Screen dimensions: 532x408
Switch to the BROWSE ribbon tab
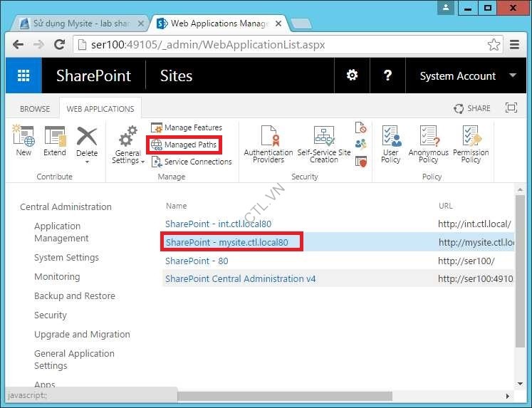35,109
